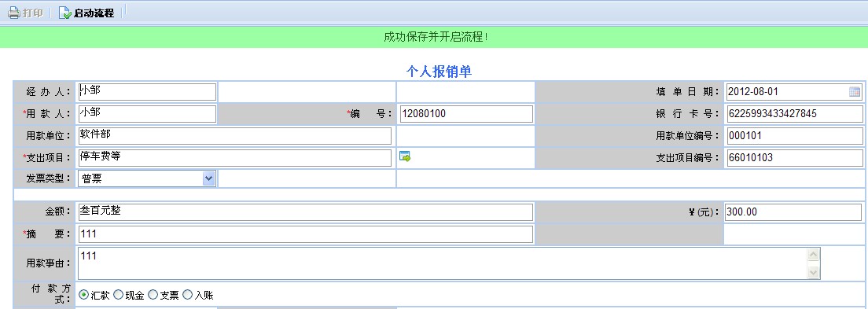Click the 用款单位编号 field 000101
Viewport: 868px width, 309px height.
coord(794,136)
